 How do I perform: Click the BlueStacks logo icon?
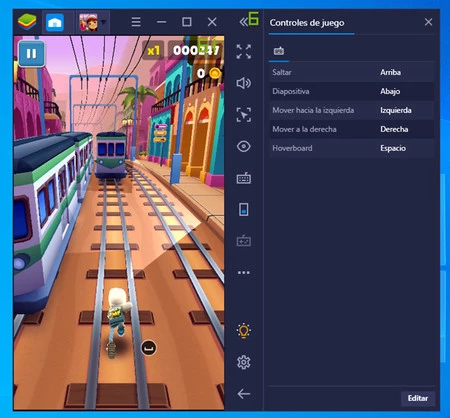pos(27,22)
